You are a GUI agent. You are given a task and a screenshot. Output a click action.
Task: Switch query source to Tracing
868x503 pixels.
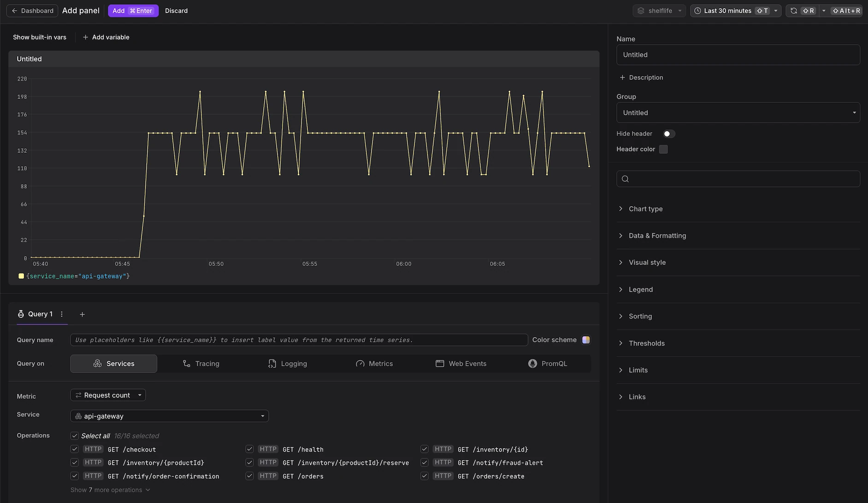pyautogui.click(x=201, y=363)
